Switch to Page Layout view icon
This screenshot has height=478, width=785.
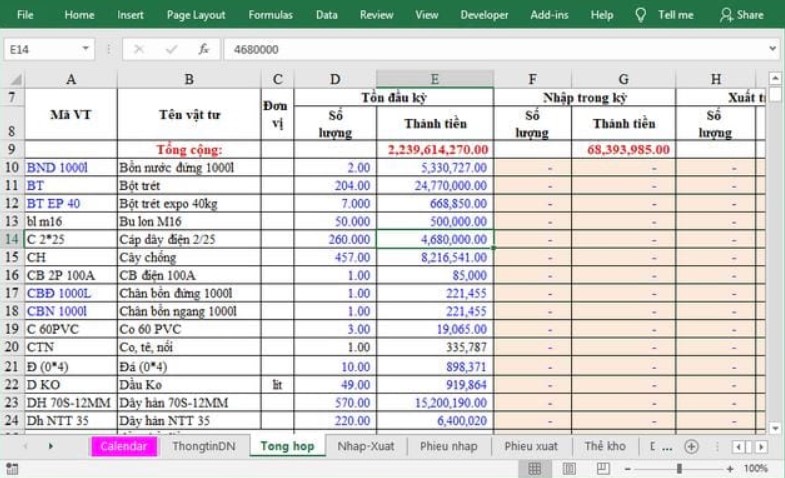point(569,468)
